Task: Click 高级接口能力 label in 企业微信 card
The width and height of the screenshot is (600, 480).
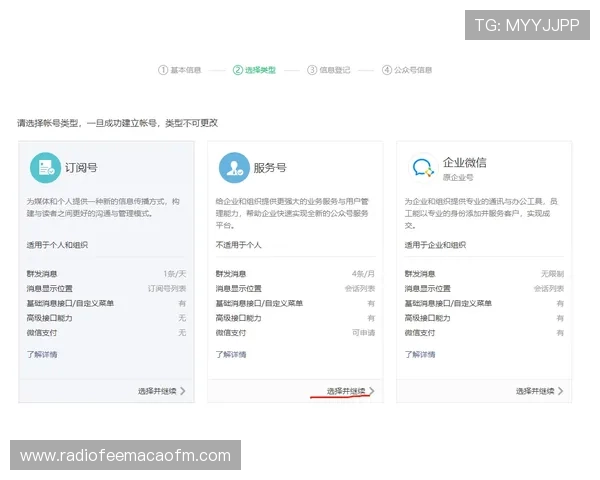Action: tap(427, 318)
